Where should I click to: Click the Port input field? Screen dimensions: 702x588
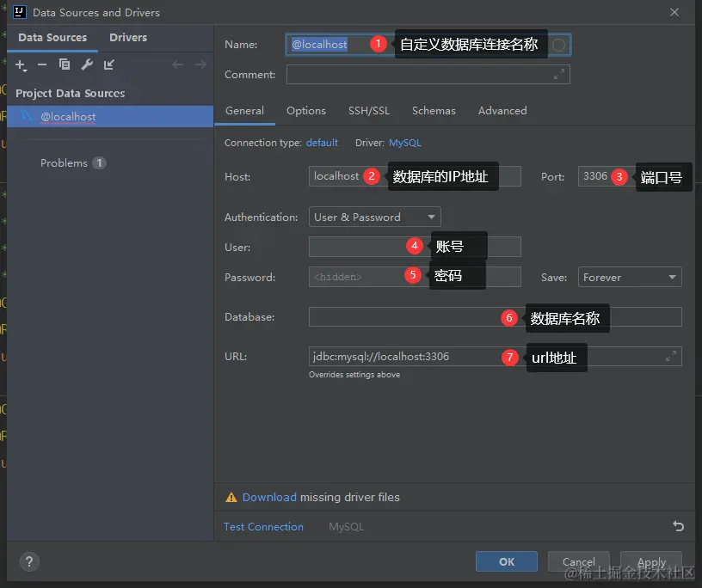coord(630,176)
